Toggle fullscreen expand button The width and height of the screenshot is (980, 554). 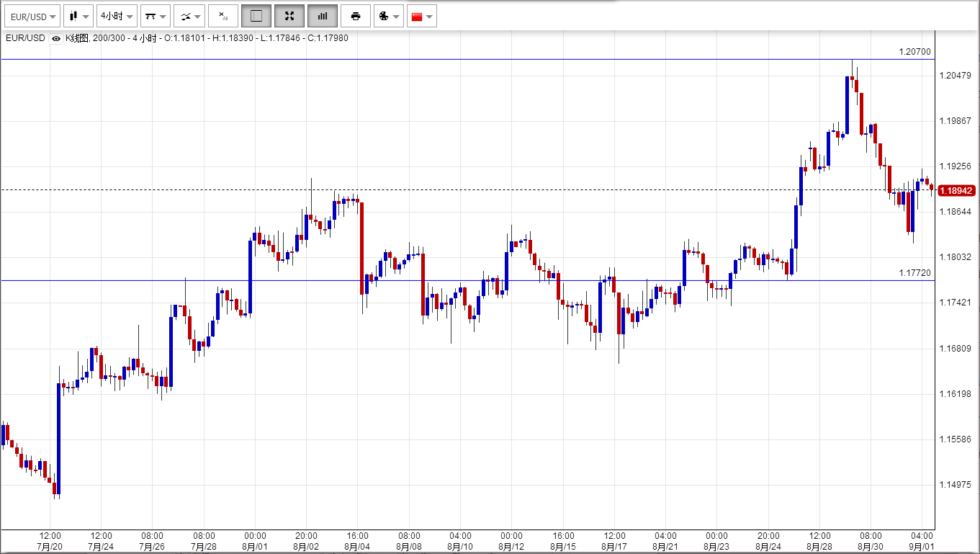[x=289, y=16]
